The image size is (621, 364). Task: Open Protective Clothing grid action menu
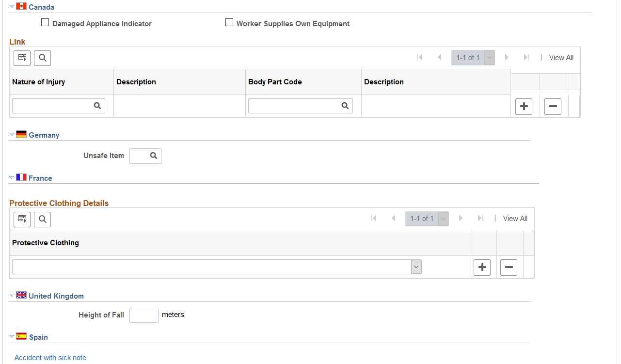(x=22, y=219)
